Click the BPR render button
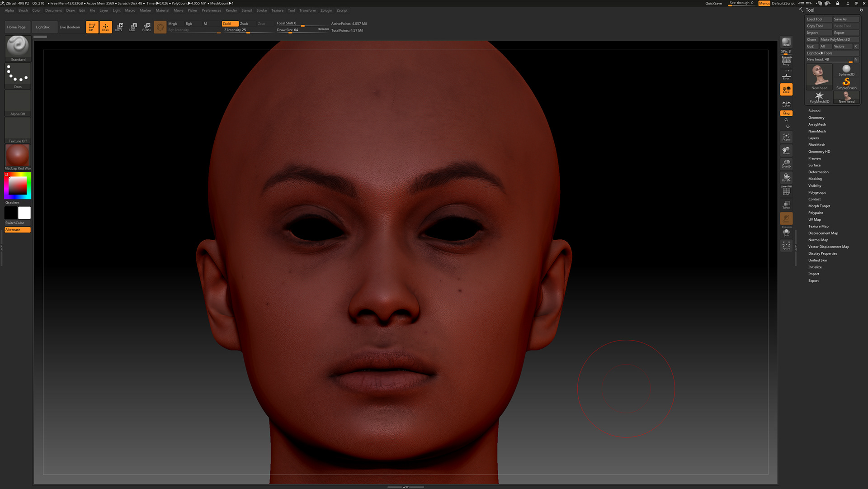Image resolution: width=868 pixels, height=489 pixels. click(x=786, y=42)
